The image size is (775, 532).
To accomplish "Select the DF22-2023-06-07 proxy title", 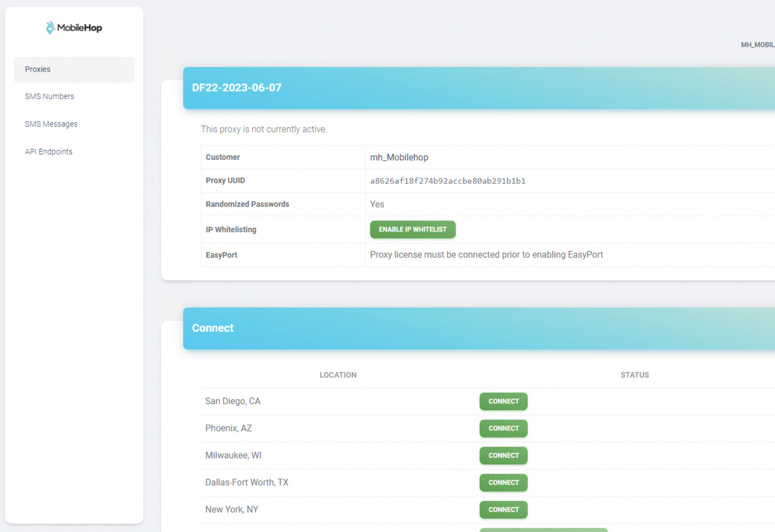I will [x=237, y=88].
